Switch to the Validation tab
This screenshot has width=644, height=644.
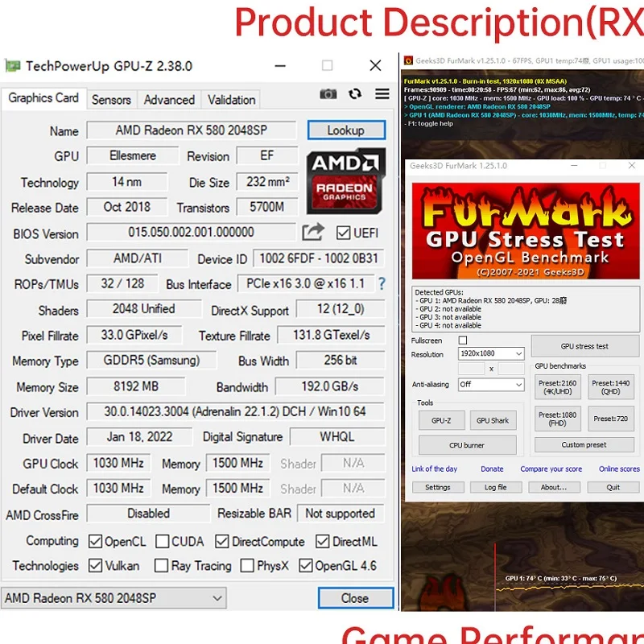(231, 100)
